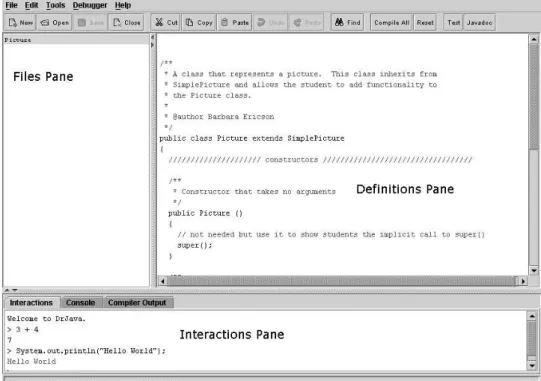Open the Help menu
This screenshot has width=541, height=381.
123,5
